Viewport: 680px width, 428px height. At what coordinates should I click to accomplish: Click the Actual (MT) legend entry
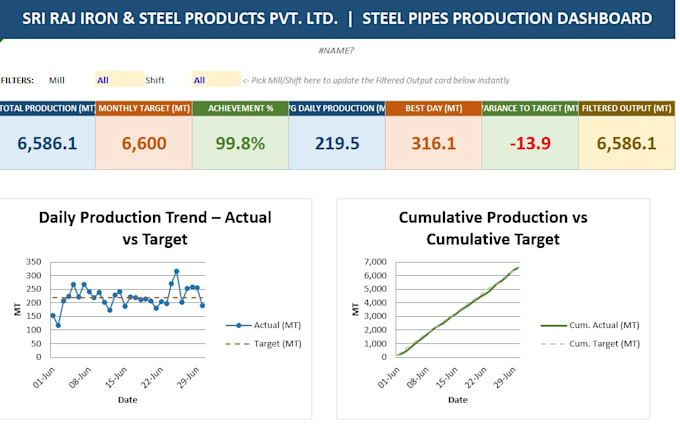(263, 325)
